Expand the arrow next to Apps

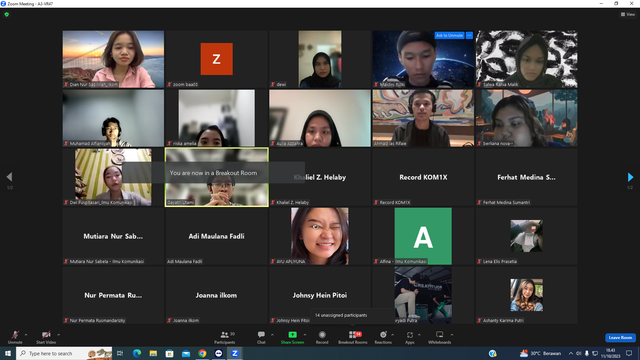(419, 335)
